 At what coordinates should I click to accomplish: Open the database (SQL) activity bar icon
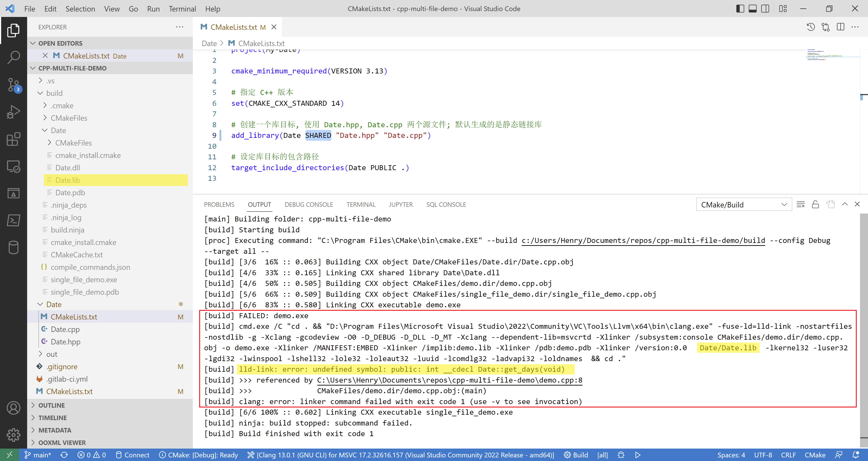(x=14, y=247)
